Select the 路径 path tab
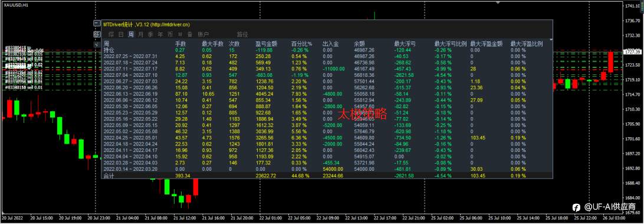 (242, 34)
